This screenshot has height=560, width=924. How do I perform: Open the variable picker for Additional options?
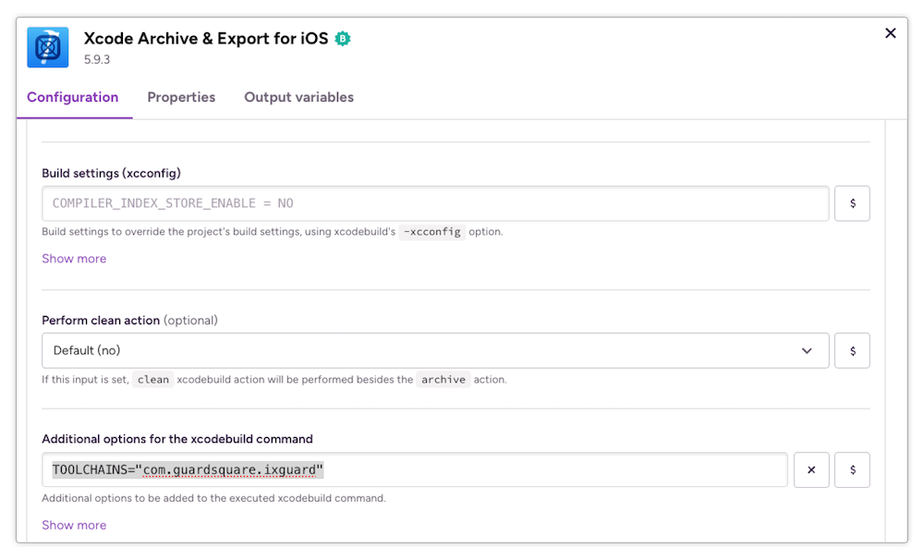(x=851, y=469)
